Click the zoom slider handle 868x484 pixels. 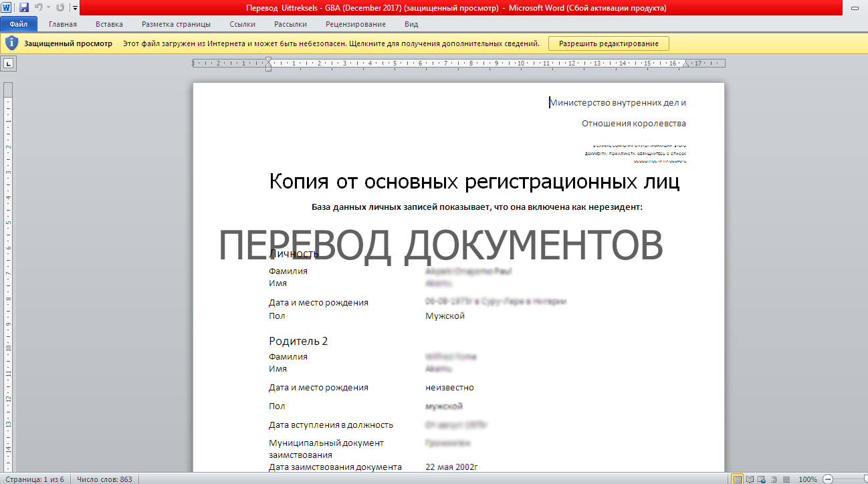865,479
